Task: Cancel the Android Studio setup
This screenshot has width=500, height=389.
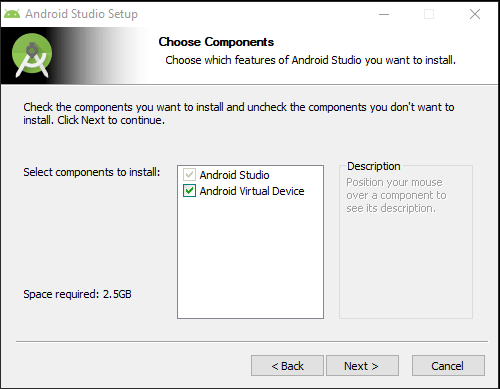Action: pos(448,366)
